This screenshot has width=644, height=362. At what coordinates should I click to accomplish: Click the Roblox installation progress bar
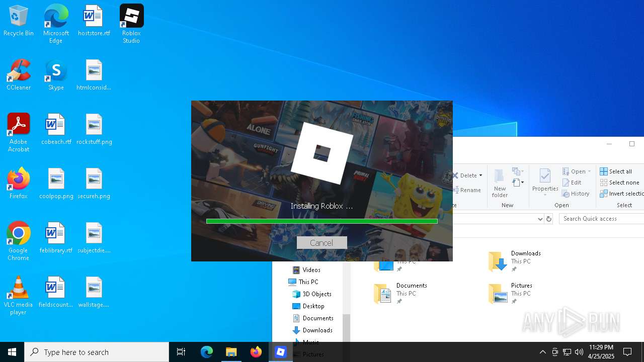point(321,221)
